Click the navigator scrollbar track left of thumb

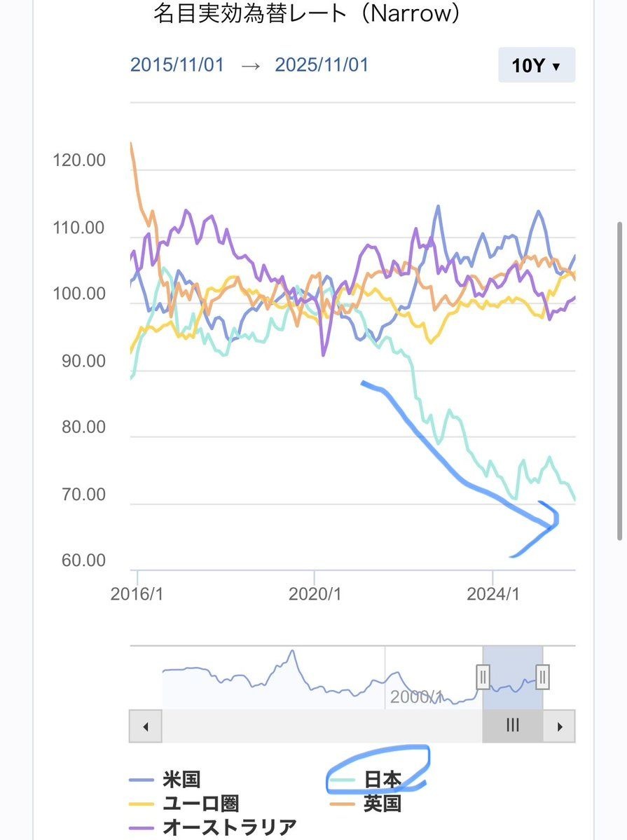321,726
